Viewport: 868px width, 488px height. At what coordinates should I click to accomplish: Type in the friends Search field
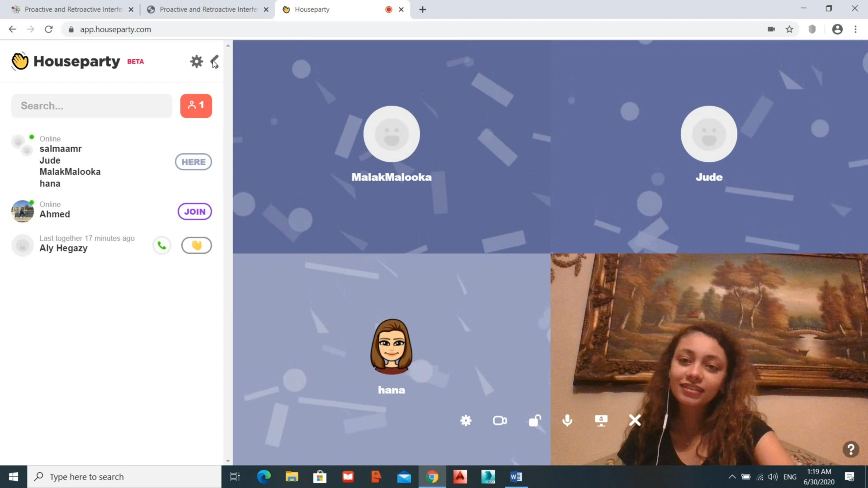tap(92, 106)
